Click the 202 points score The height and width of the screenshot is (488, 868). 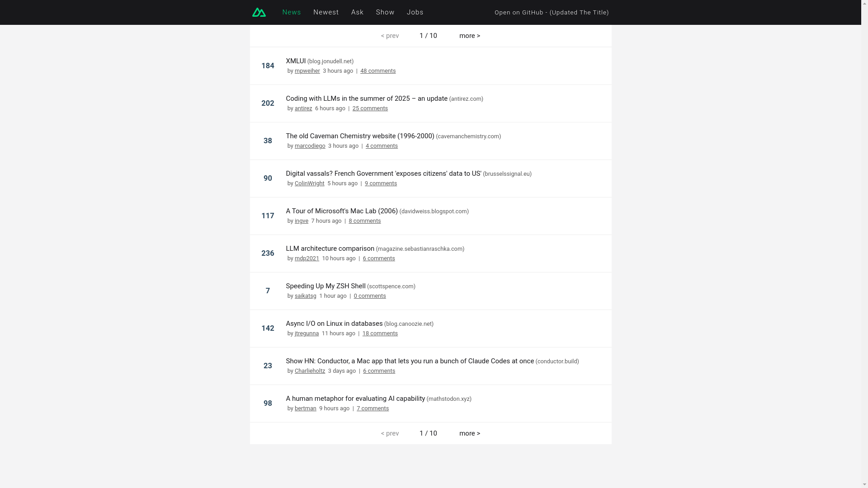(268, 103)
